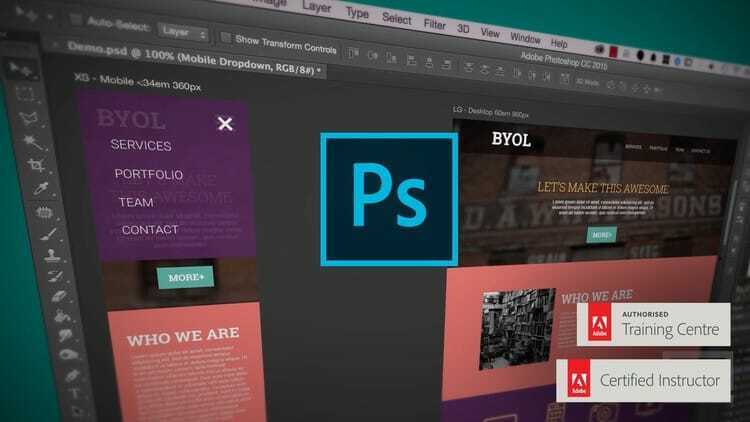Image resolution: width=750 pixels, height=422 pixels.
Task: Click the first 3D Mode rotate icon
Action: (x=611, y=85)
